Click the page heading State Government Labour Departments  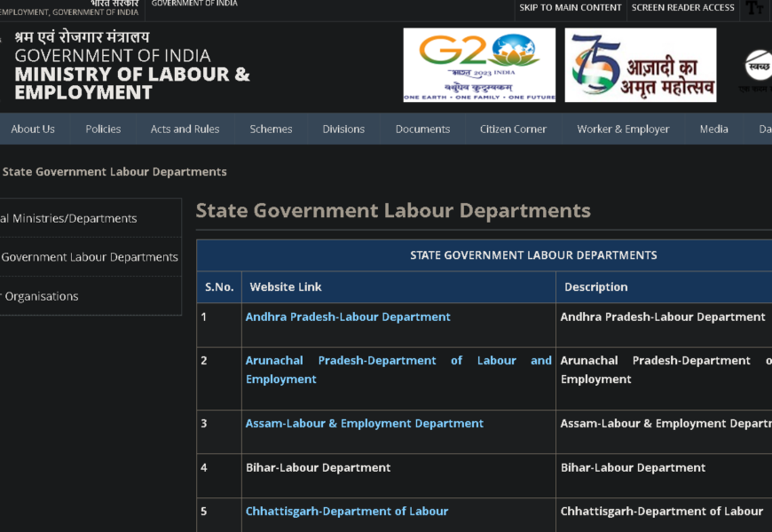[393, 211]
